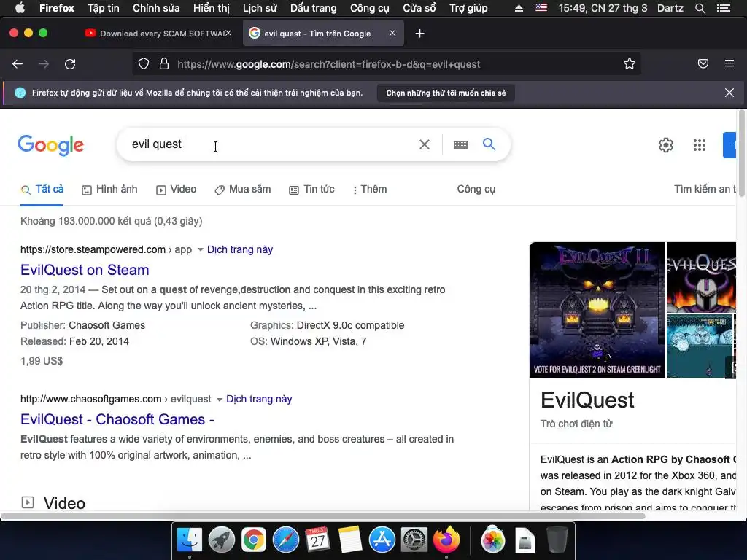Open the on-screen keyboard input tool

[460, 144]
